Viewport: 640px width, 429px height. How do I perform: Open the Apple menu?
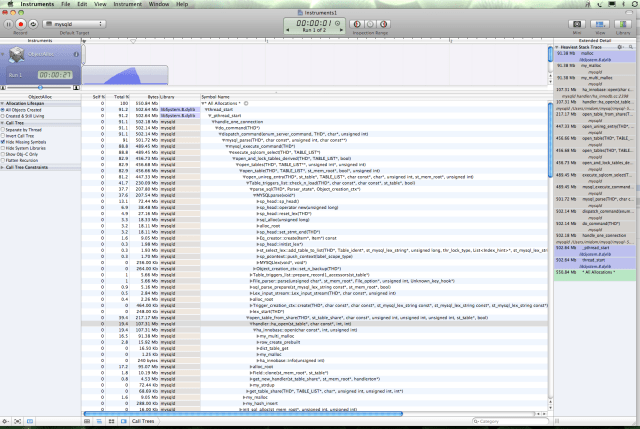[10, 4]
